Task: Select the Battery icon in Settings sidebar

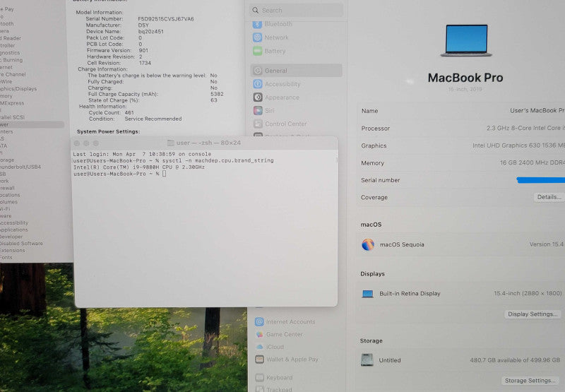Action: point(257,51)
